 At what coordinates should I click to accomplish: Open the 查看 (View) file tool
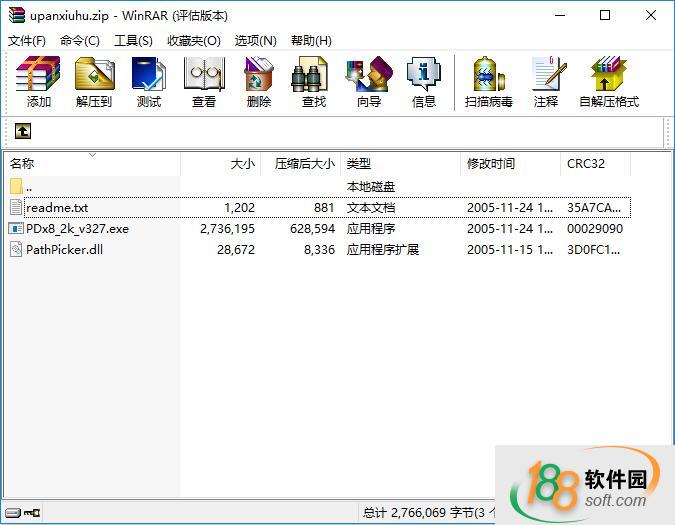click(x=204, y=82)
